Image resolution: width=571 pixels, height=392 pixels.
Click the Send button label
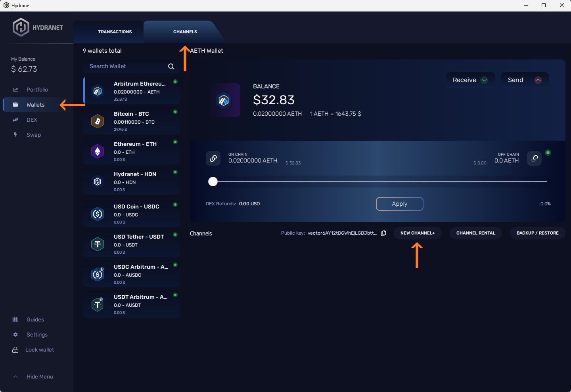coord(515,80)
